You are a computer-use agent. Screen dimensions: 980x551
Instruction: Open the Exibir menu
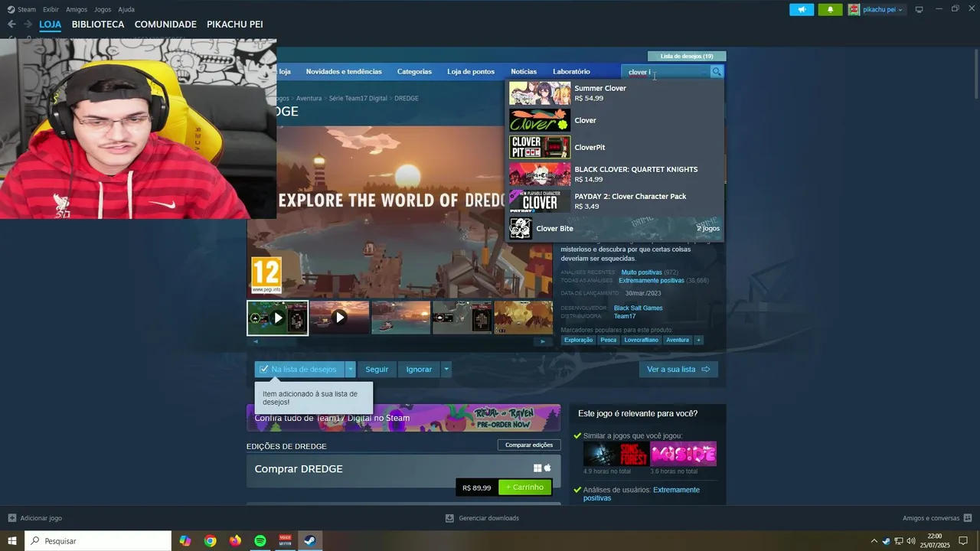click(x=51, y=9)
